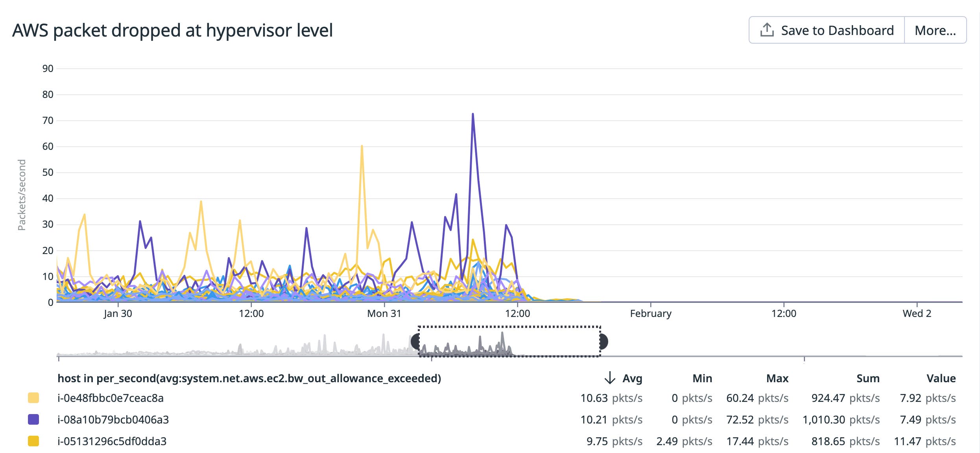Sort the table by Min column
Viewport: 980px width, 453px height.
click(703, 378)
